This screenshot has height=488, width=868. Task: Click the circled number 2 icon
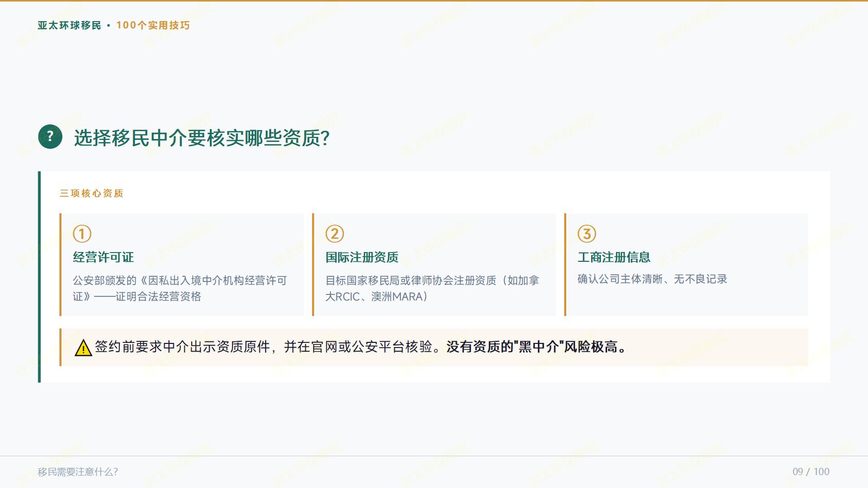pyautogui.click(x=335, y=234)
